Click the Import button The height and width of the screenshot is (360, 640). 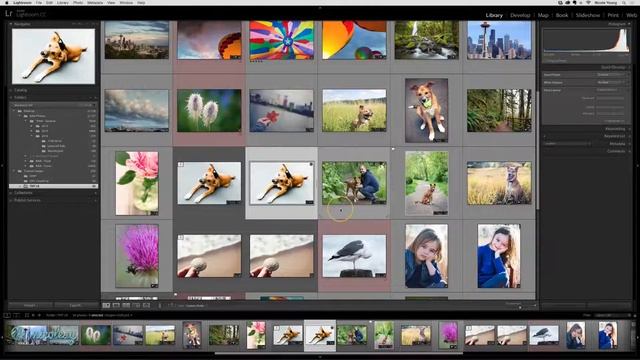[x=31, y=305]
